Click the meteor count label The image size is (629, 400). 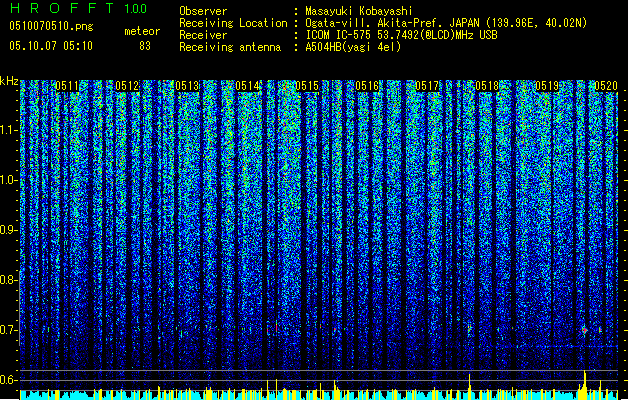(x=142, y=31)
